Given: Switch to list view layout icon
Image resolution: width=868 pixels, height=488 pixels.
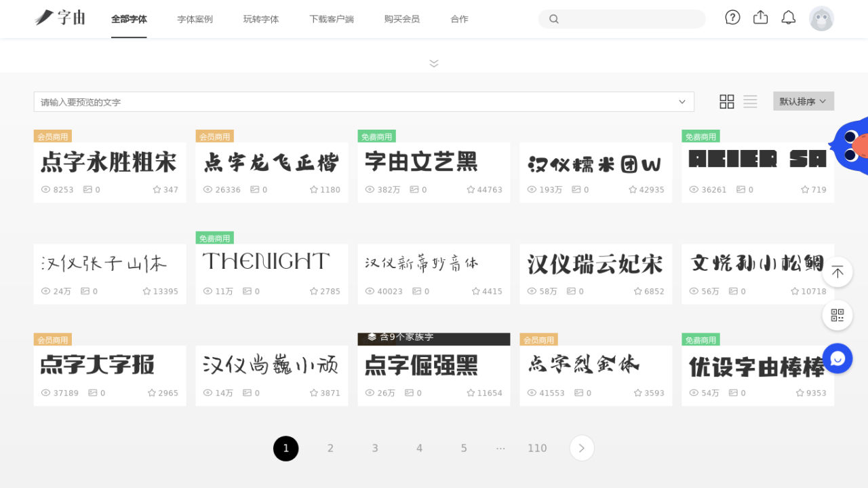Looking at the screenshot, I should click(x=750, y=101).
